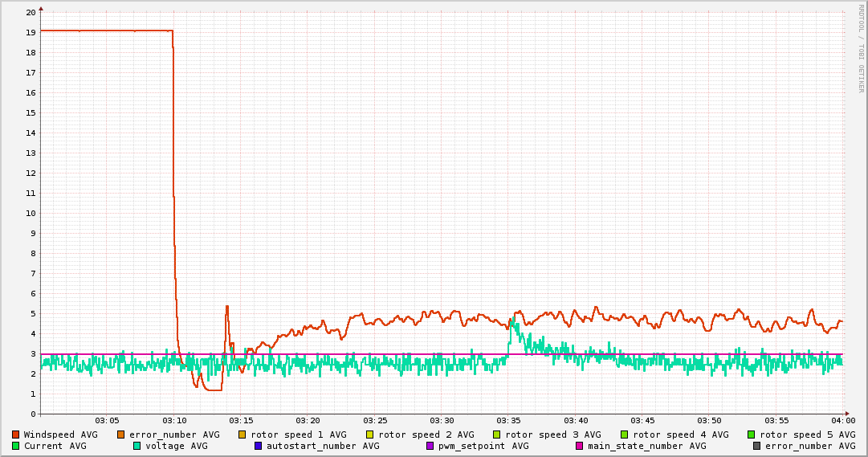Click the purple pwm_setpoint AVG swatch
This screenshot has height=457, width=868.
430,446
